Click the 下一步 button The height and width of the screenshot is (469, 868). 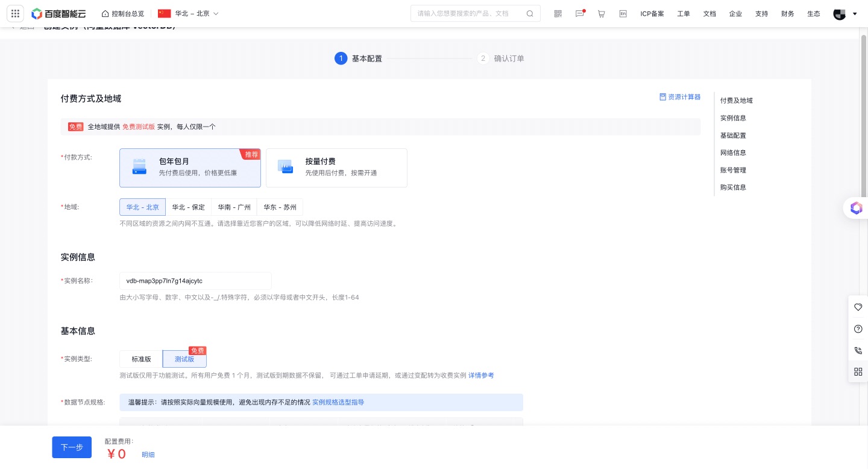(72, 447)
